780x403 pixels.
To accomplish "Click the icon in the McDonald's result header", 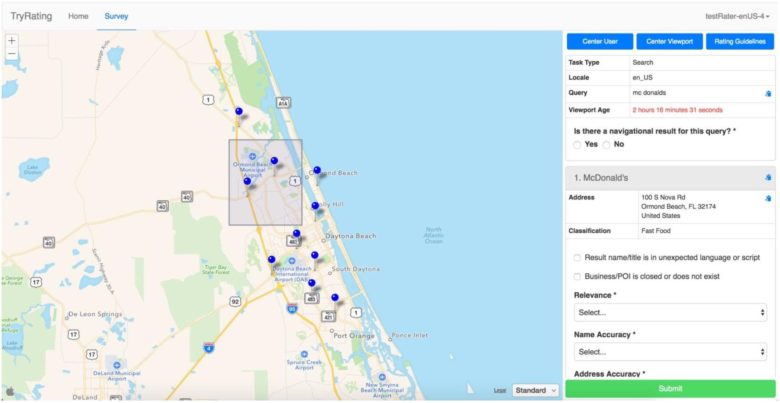I will pos(767,177).
